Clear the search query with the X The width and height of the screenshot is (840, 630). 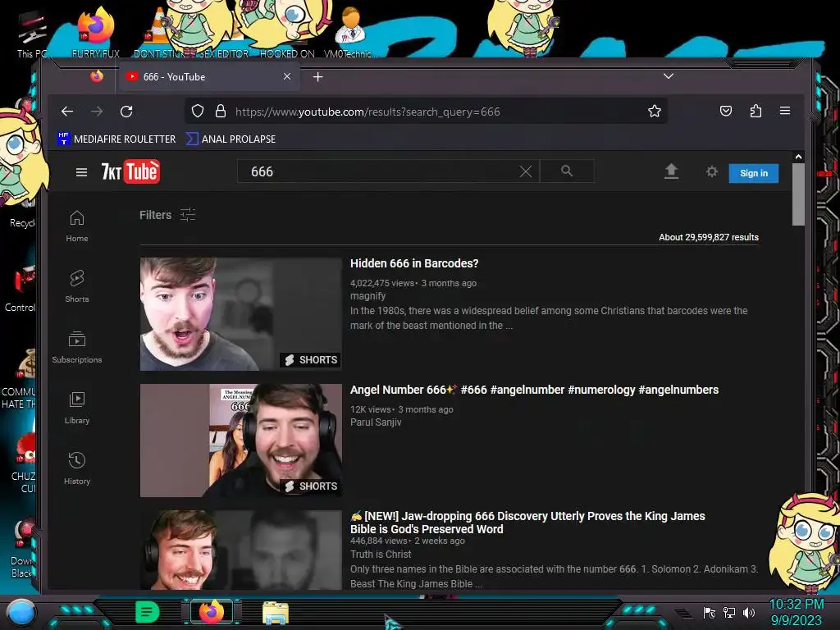[526, 171]
